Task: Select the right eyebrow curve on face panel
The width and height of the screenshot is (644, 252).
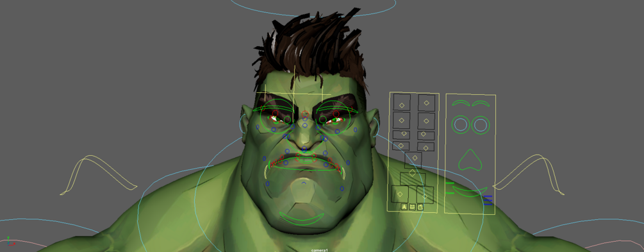Action: coord(481,103)
